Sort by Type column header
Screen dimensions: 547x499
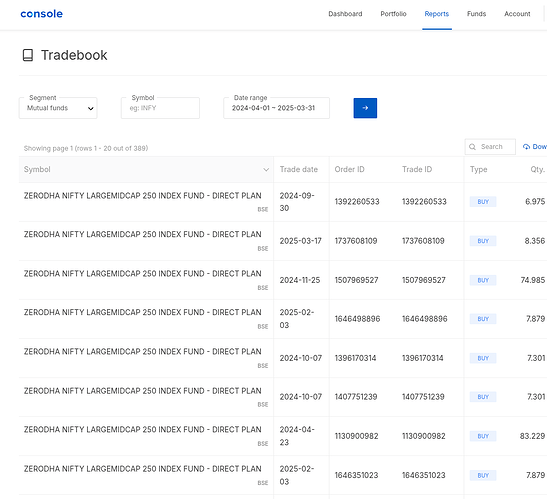[478, 170]
